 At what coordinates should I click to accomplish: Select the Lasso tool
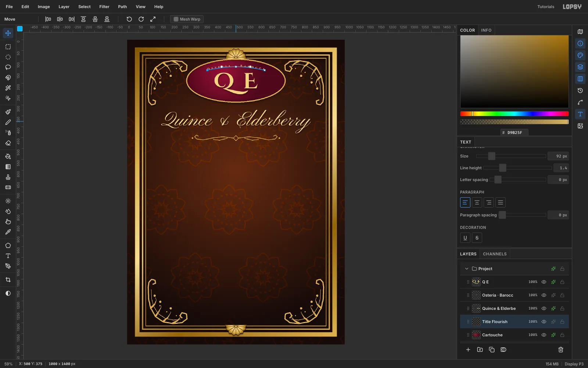[x=8, y=67]
